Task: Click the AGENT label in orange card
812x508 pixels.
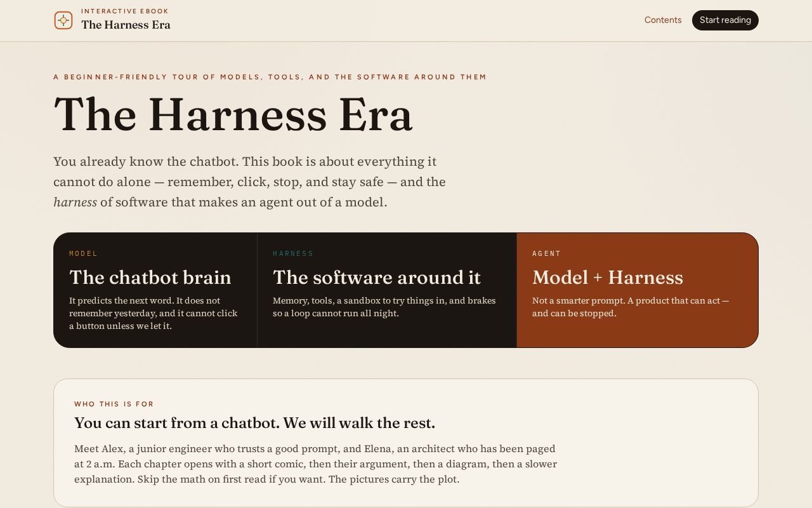Action: (x=547, y=253)
